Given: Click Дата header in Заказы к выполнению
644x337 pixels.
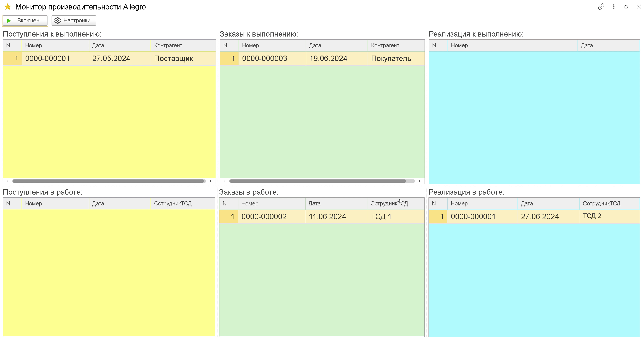Looking at the screenshot, I should pyautogui.click(x=337, y=45).
